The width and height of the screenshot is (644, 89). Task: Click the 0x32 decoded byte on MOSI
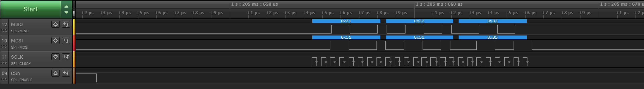(x=419, y=37)
